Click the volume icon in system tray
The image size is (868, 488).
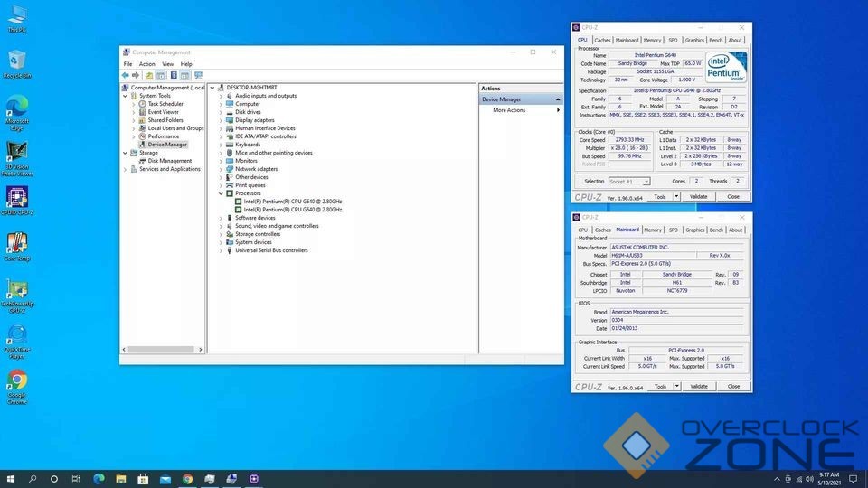[x=810, y=479]
